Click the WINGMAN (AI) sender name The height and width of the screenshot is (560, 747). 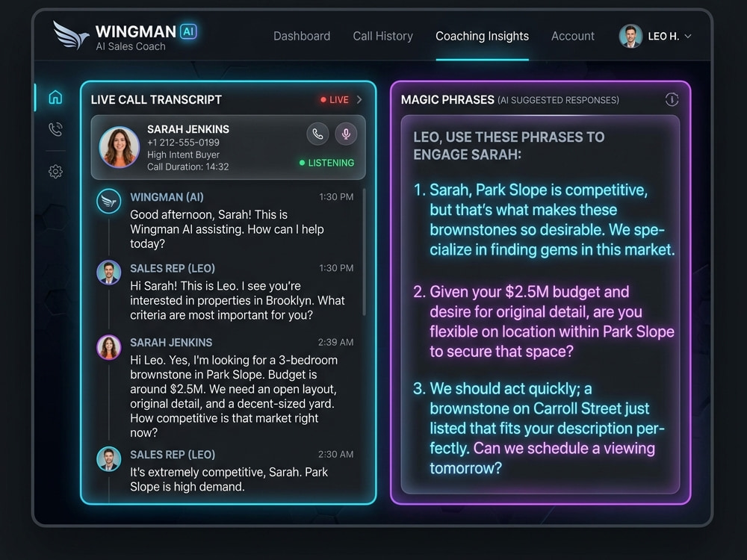[167, 197]
